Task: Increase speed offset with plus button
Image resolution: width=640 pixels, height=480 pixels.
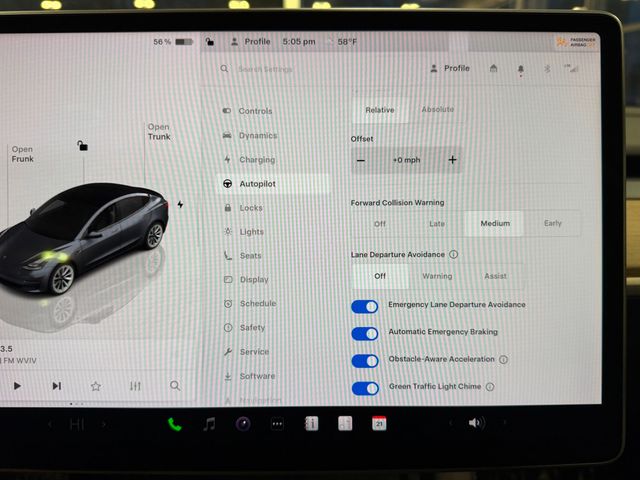Action: tap(452, 160)
